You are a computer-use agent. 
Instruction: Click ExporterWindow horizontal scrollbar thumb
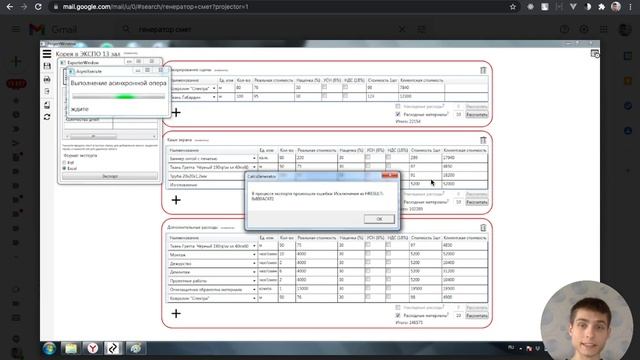tap(93, 136)
